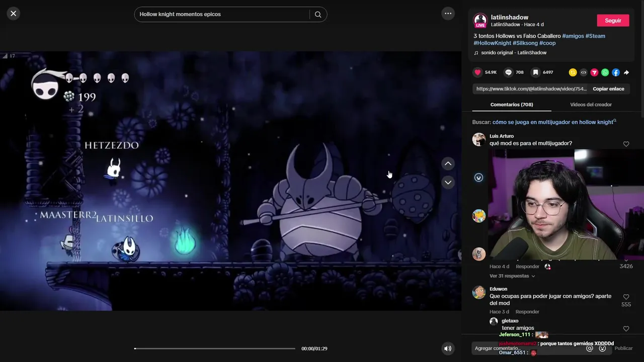Screen dimensions: 644x362
Task: Click the 6497 saves count
Action: [x=548, y=72]
